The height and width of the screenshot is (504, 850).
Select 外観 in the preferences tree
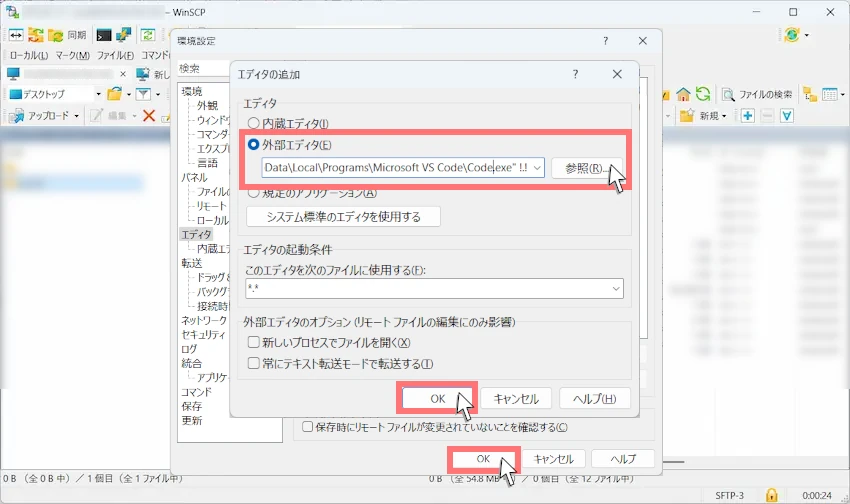coord(207,105)
